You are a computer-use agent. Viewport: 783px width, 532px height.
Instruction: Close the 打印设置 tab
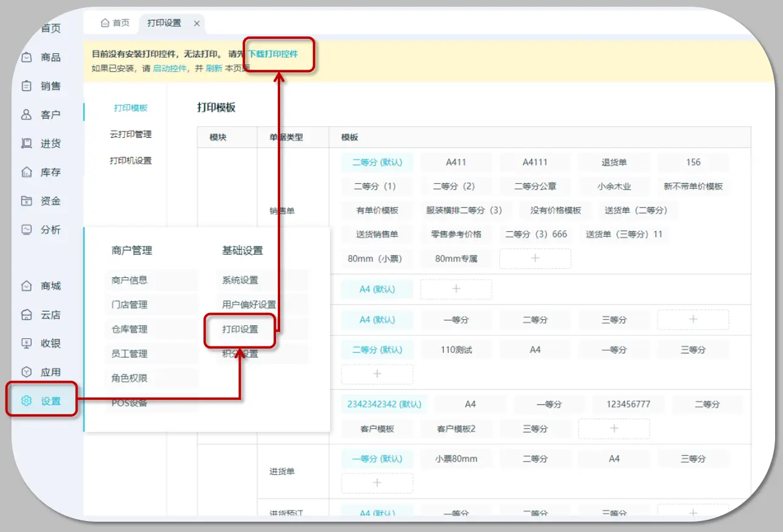(197, 23)
